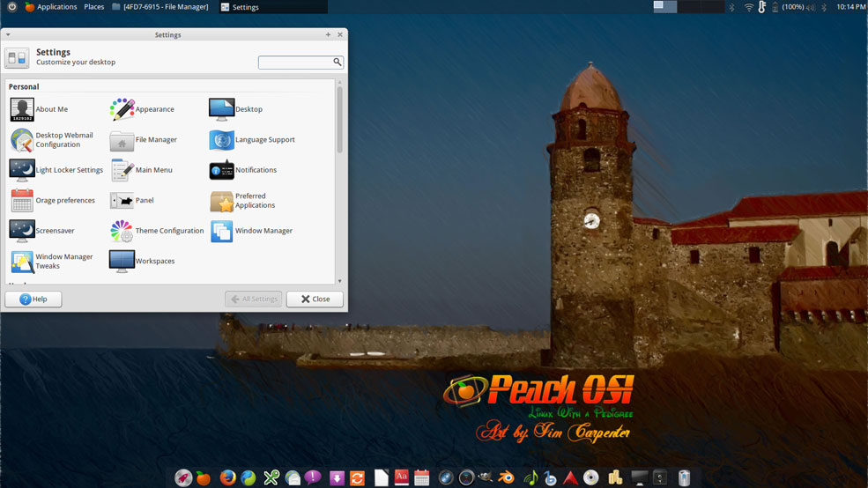868x488 pixels.
Task: Open Screensaver settings
Action: coord(41,232)
